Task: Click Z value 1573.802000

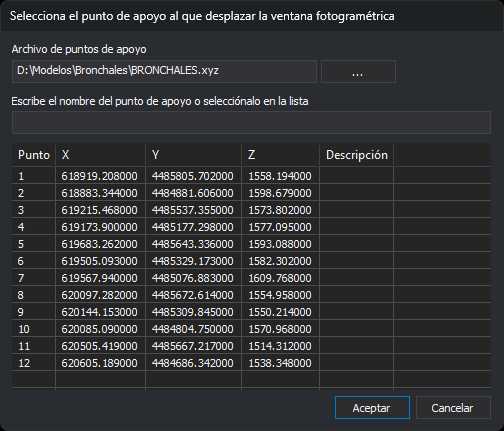Action: [x=280, y=210]
